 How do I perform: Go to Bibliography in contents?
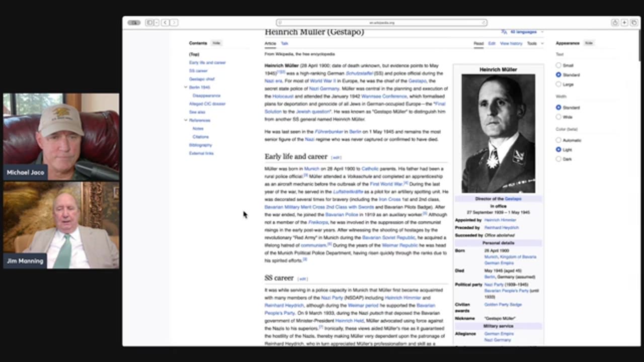[201, 145]
